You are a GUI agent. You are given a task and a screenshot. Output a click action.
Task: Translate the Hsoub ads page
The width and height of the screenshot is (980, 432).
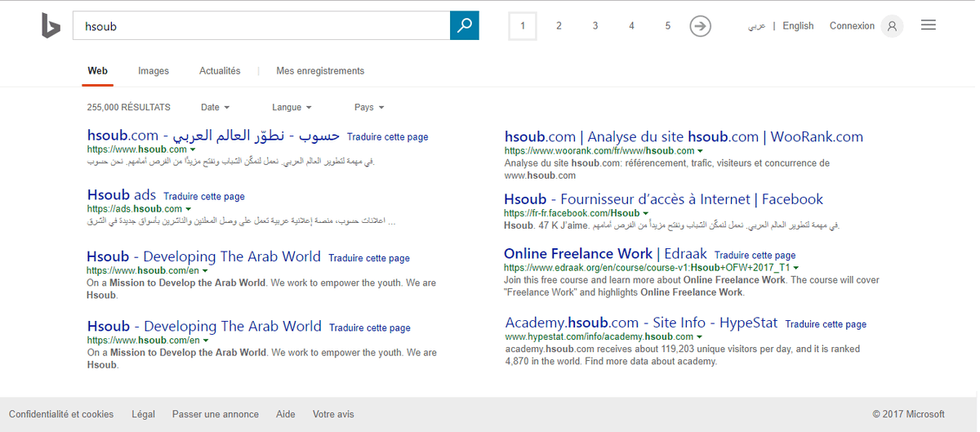coord(204,197)
